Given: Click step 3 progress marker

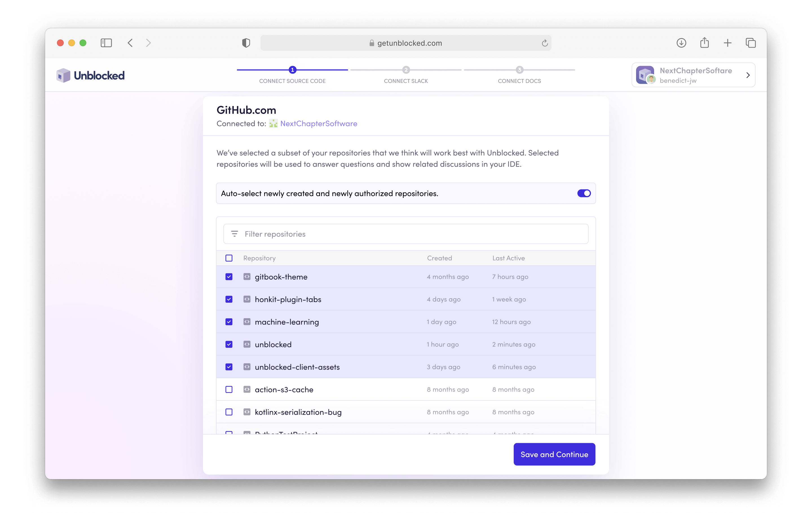Looking at the screenshot, I should tap(520, 70).
